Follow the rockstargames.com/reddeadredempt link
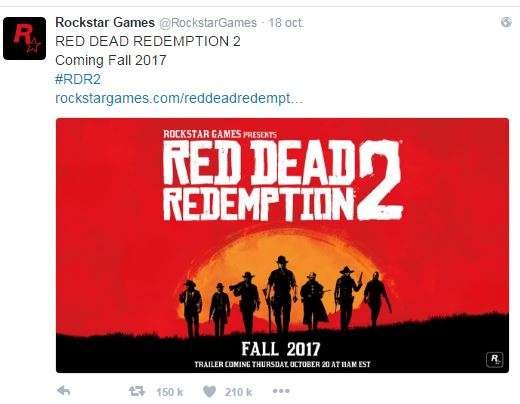This screenshot has height=404, width=520. (x=179, y=99)
